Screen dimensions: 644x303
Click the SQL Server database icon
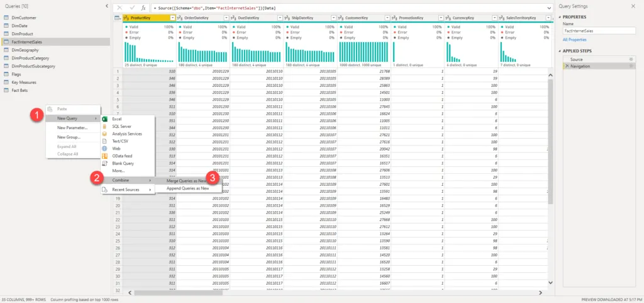coord(105,126)
